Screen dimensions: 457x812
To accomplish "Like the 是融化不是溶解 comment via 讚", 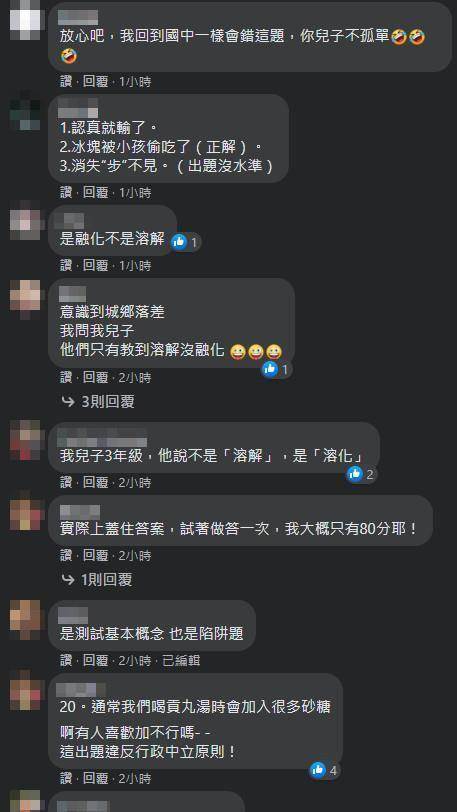I will coord(66,266).
